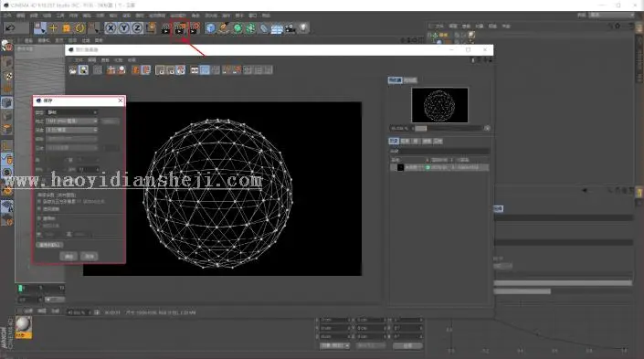Viewport: 644px width, 359px height.
Task: Open Picture Viewer Compare menu
Action: 118,60
